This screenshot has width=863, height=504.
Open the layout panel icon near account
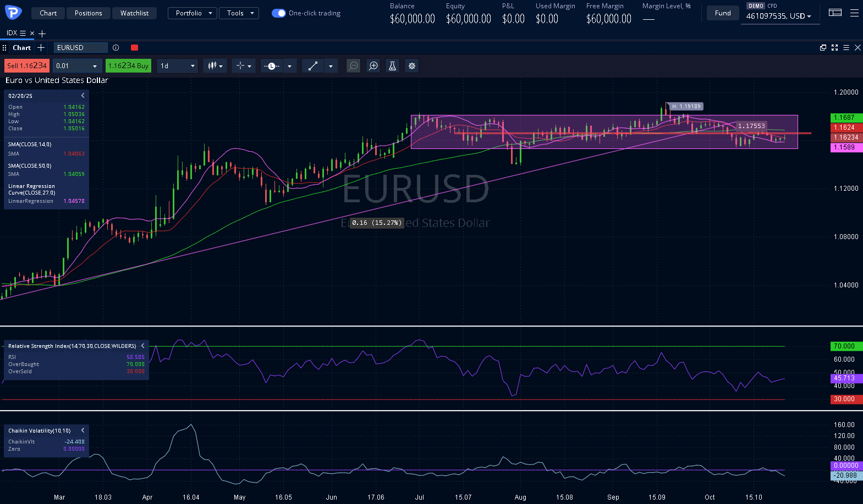835,13
